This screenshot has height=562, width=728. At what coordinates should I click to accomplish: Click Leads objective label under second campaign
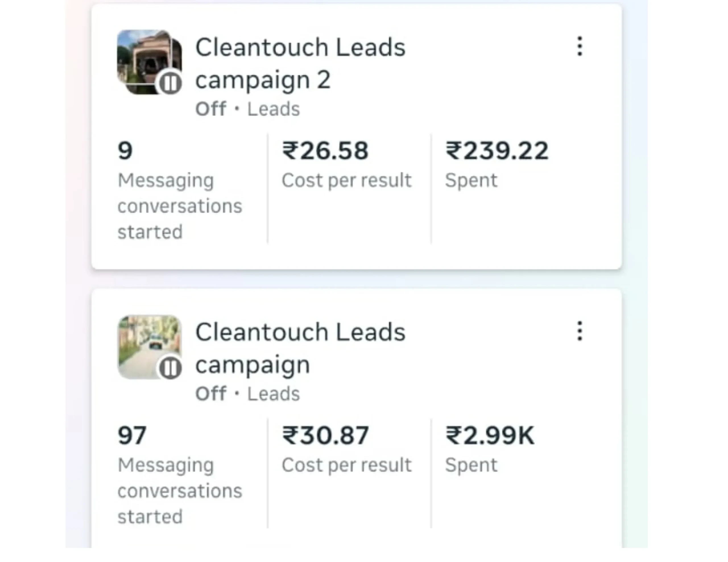pos(273,394)
